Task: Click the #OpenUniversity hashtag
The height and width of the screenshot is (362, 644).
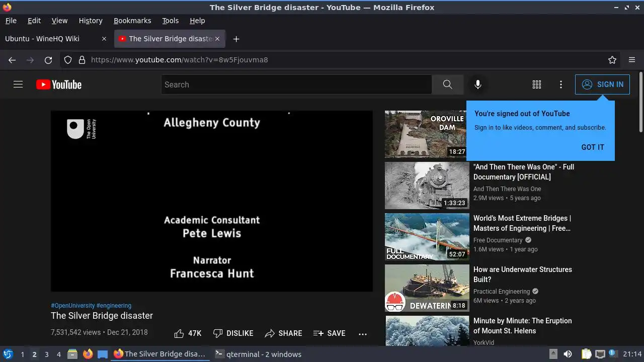Action: [72, 305]
